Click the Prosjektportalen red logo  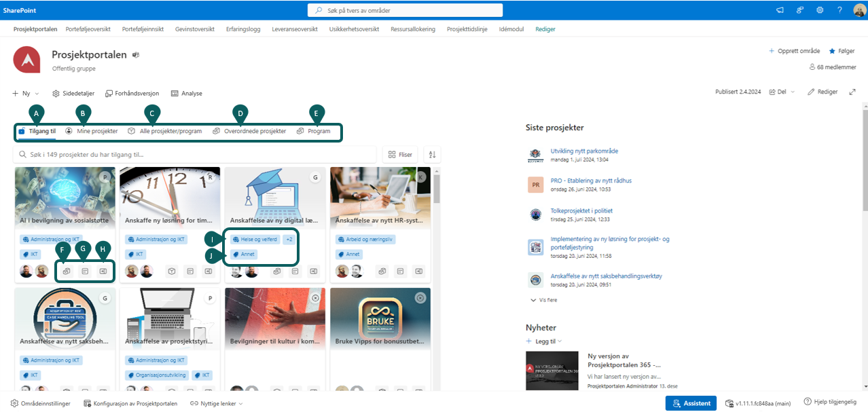point(26,60)
